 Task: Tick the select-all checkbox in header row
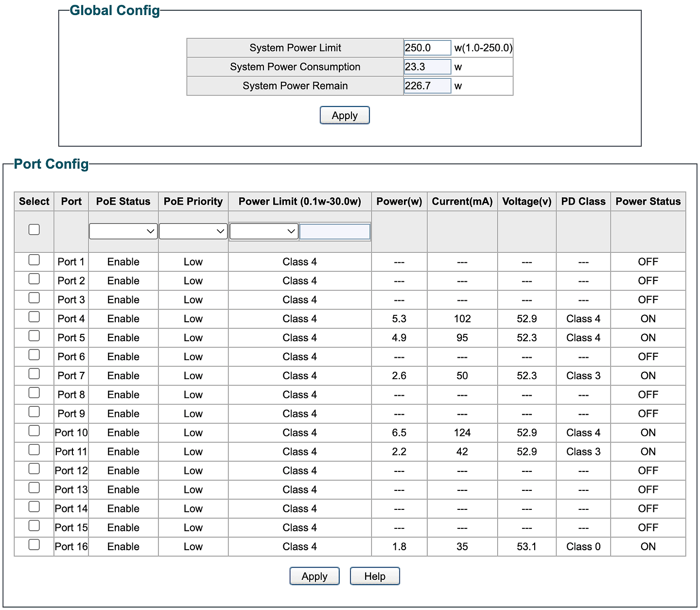point(34,229)
